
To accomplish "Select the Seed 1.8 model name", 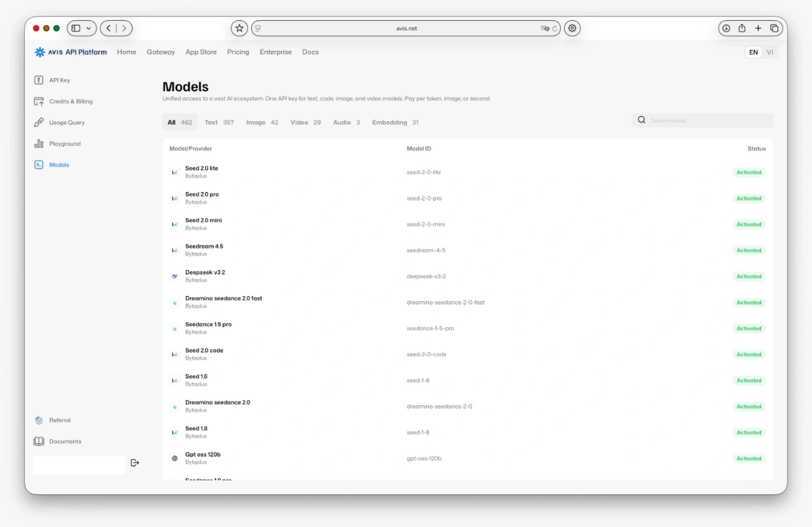I will [x=196, y=429].
